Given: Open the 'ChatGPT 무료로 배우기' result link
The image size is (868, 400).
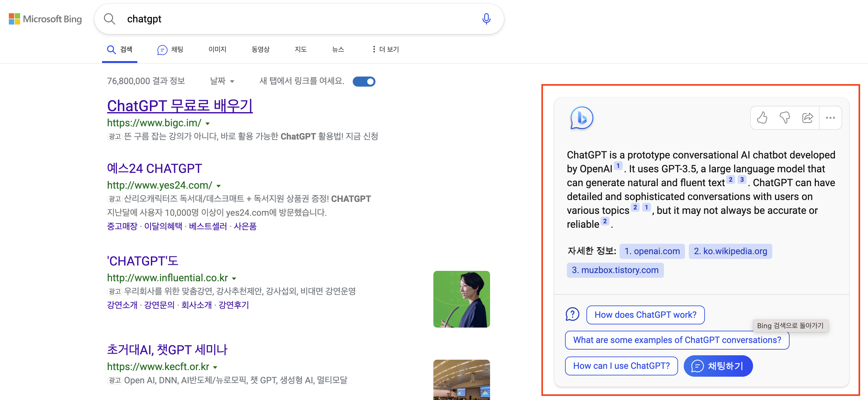Looking at the screenshot, I should coord(180,106).
